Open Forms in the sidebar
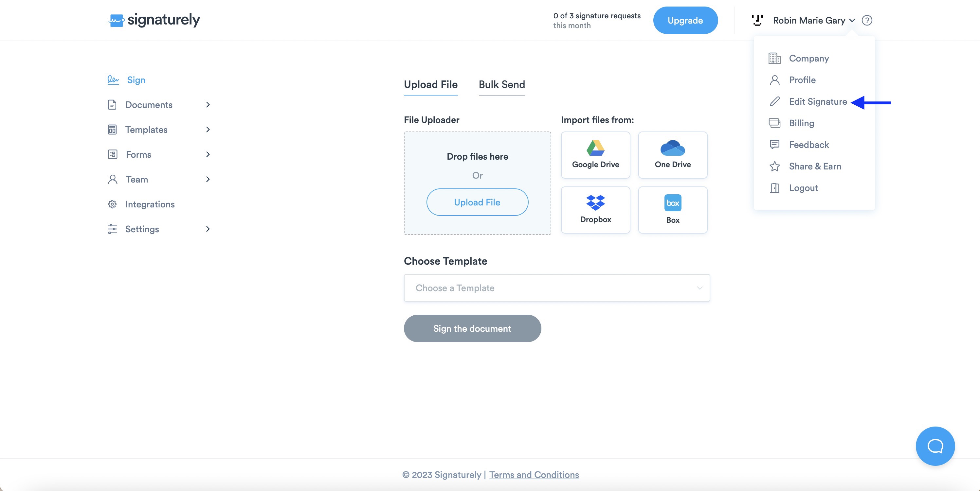980x491 pixels. [x=138, y=154]
